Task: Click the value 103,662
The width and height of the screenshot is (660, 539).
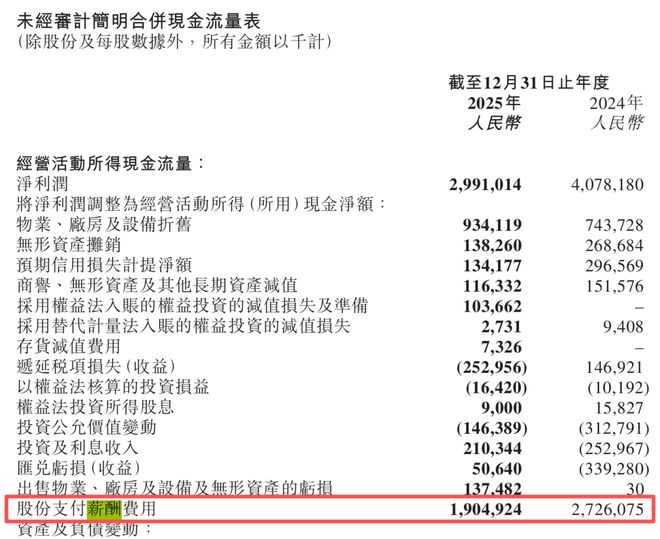Action: (492, 306)
